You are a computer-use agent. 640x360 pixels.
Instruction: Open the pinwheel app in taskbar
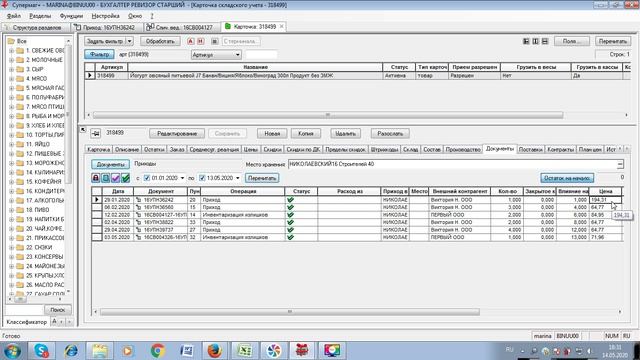[x=273, y=351]
